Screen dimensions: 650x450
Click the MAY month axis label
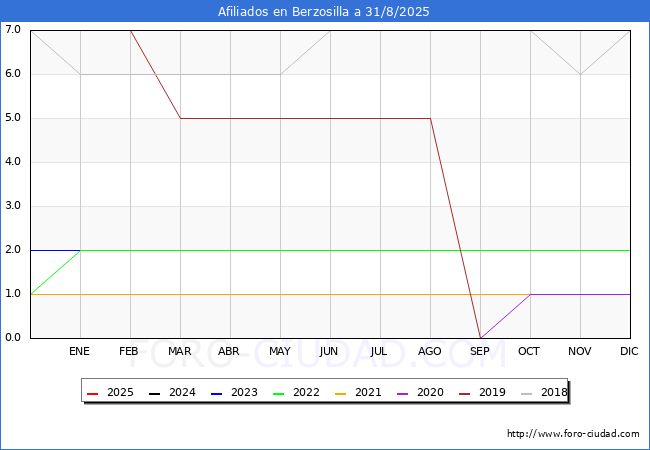[280, 351]
